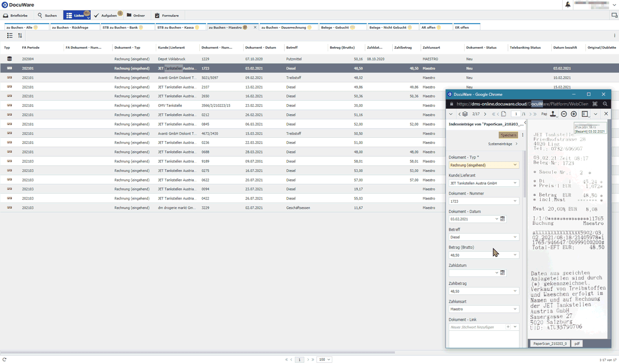Screen dimensions: 619x364
Task: Click the page number field in viewer
Action: 516,114
